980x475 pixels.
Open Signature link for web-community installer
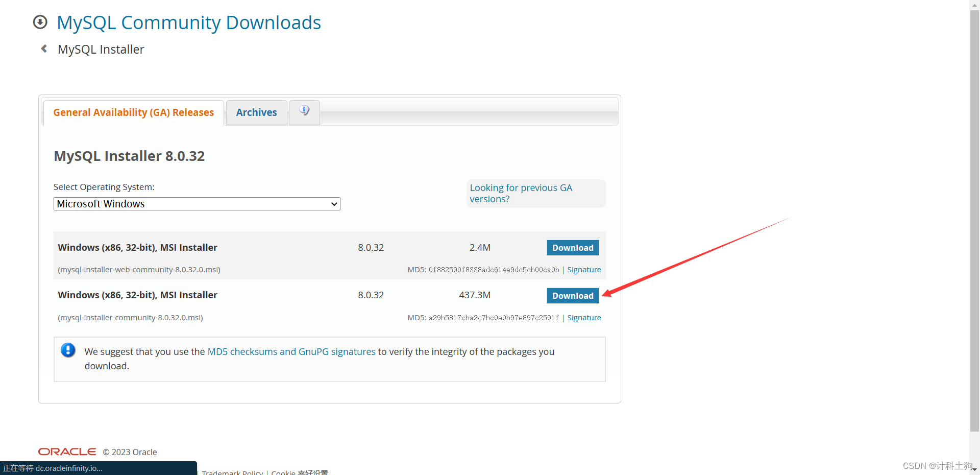tap(584, 270)
